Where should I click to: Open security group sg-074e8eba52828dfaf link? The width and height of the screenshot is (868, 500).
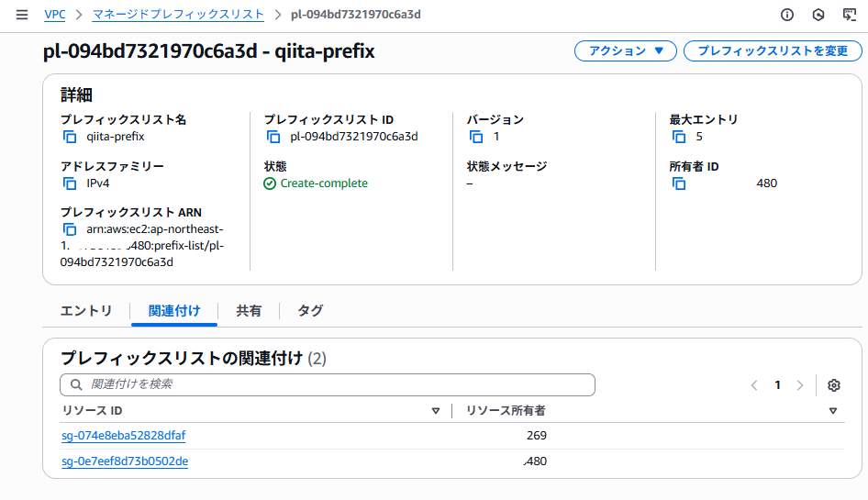(x=124, y=436)
